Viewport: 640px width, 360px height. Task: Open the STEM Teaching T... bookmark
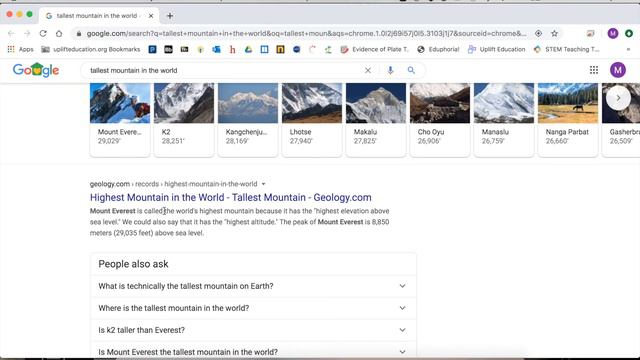(x=566, y=49)
